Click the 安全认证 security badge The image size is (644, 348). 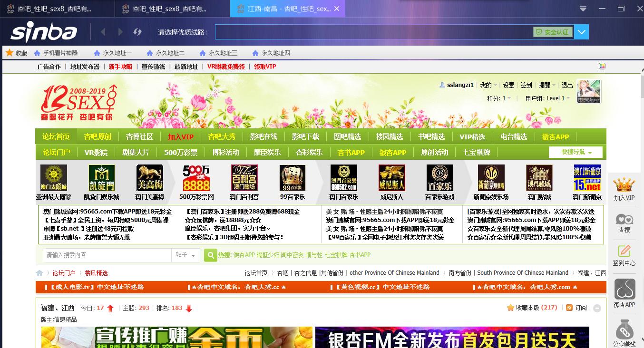552,32
